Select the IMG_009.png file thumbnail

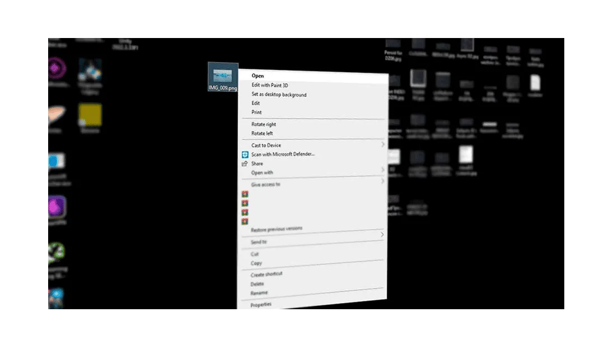(223, 74)
